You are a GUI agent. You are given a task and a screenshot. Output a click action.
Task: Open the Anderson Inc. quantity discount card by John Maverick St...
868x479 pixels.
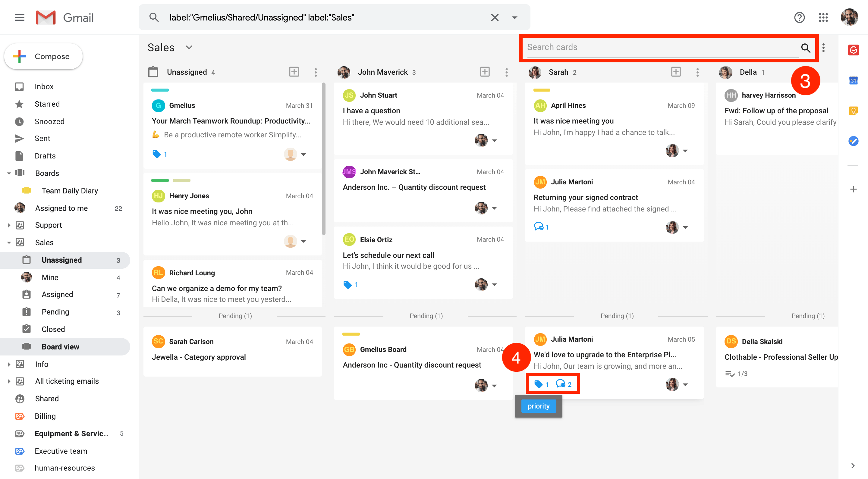[x=423, y=190]
